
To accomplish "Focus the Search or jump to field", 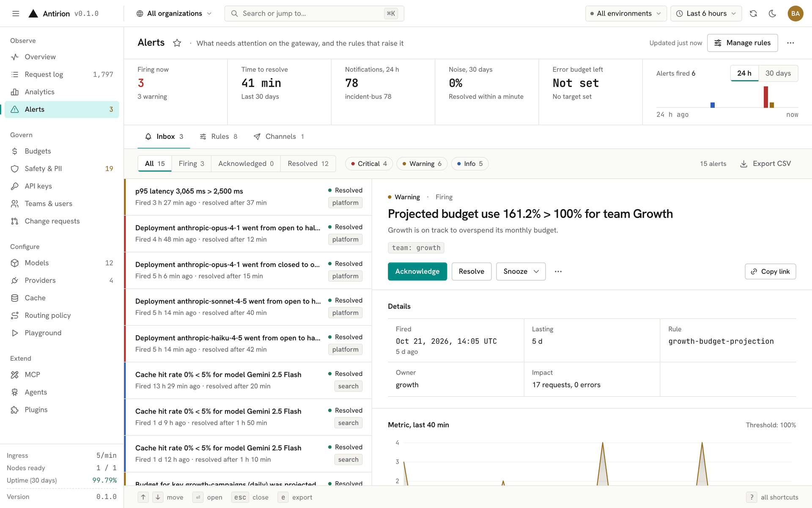I will pyautogui.click(x=314, y=14).
